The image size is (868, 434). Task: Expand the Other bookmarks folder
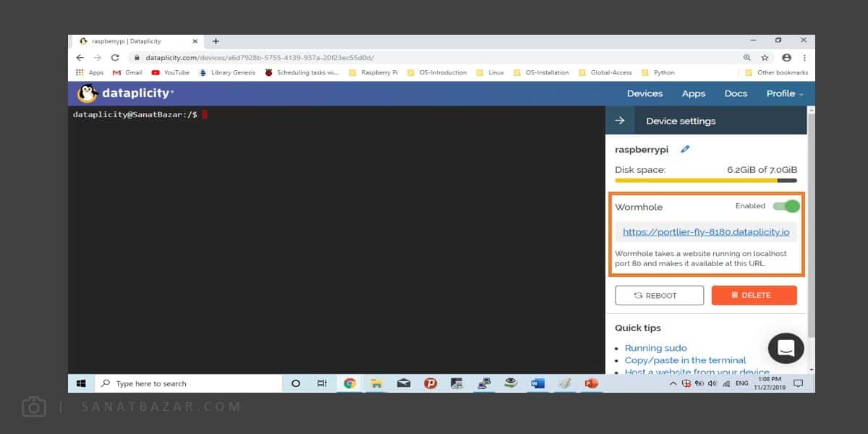tap(777, 72)
